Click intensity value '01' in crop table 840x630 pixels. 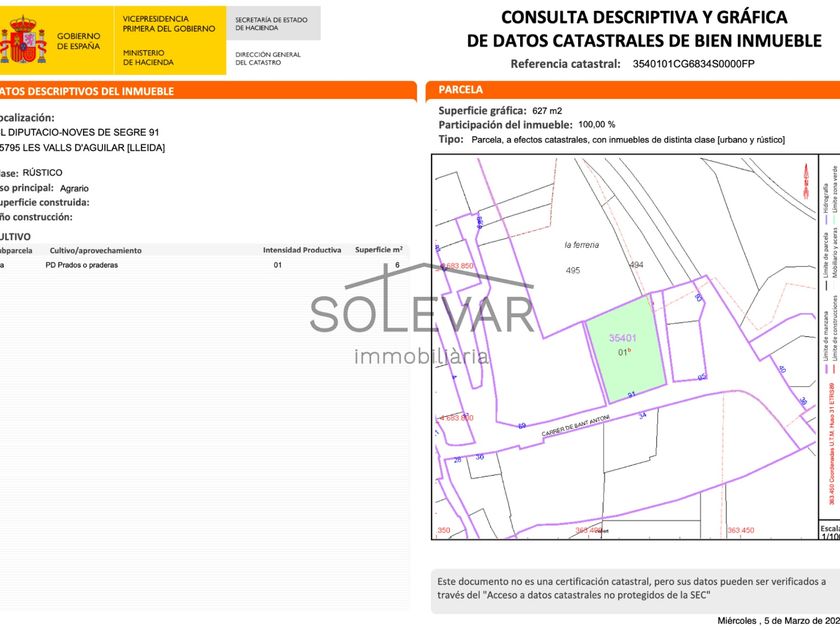pyautogui.click(x=278, y=265)
